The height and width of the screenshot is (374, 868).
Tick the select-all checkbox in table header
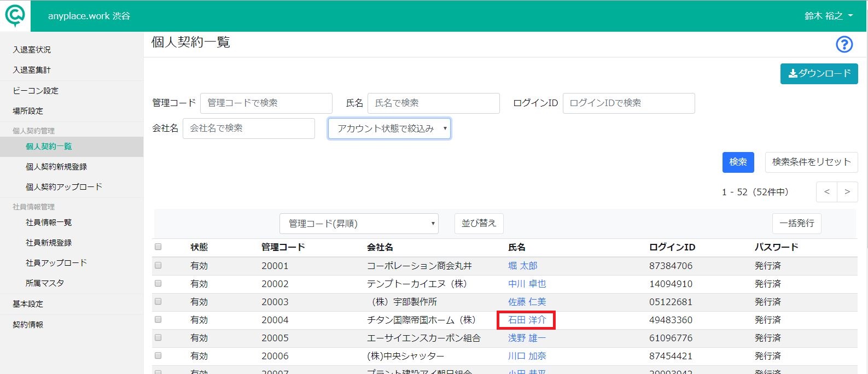coord(158,247)
